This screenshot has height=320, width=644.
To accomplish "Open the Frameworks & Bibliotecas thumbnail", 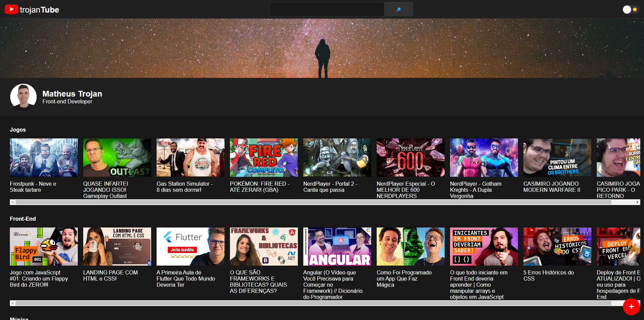I will click(264, 247).
